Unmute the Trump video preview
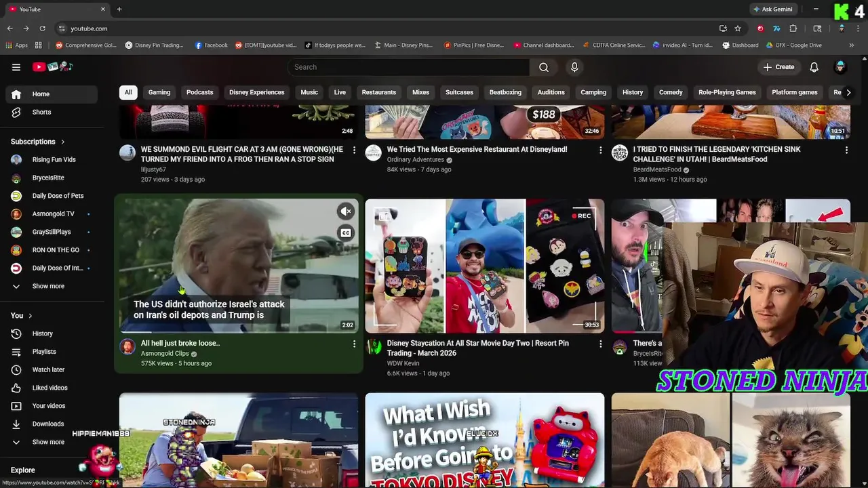This screenshot has height=488, width=868. (346, 211)
